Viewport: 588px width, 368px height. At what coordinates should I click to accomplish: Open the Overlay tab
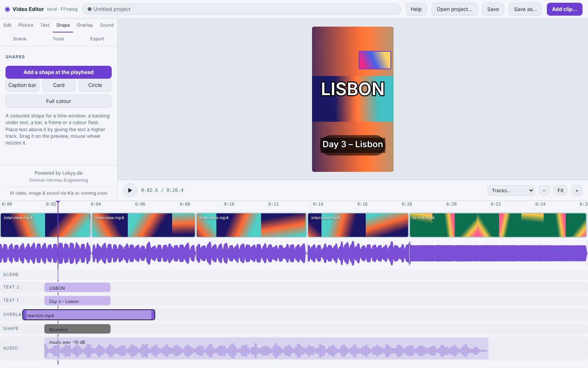(85, 25)
